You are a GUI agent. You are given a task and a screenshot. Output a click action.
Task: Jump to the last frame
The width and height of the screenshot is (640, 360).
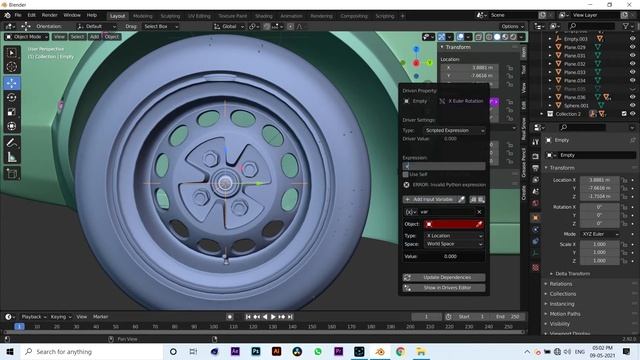click(290, 317)
